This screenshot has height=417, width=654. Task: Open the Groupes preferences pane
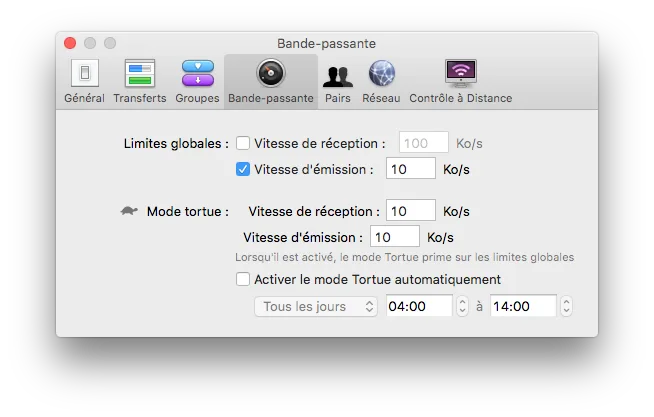(x=197, y=81)
